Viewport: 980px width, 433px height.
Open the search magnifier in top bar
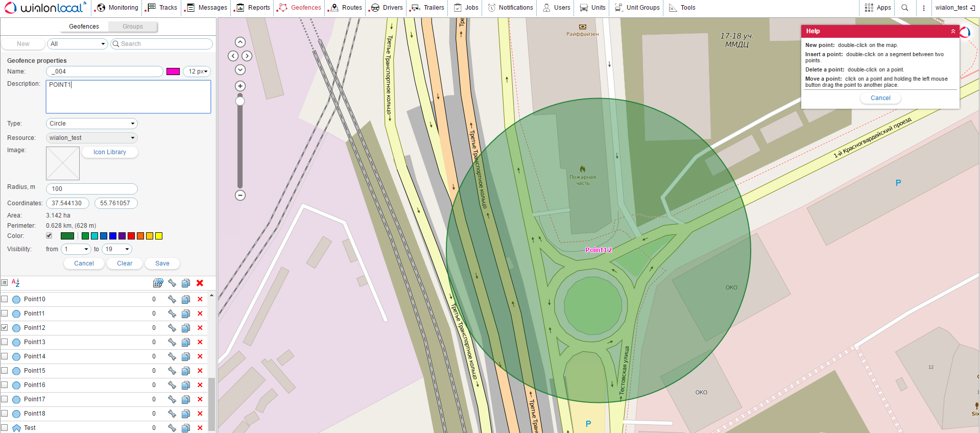[905, 8]
